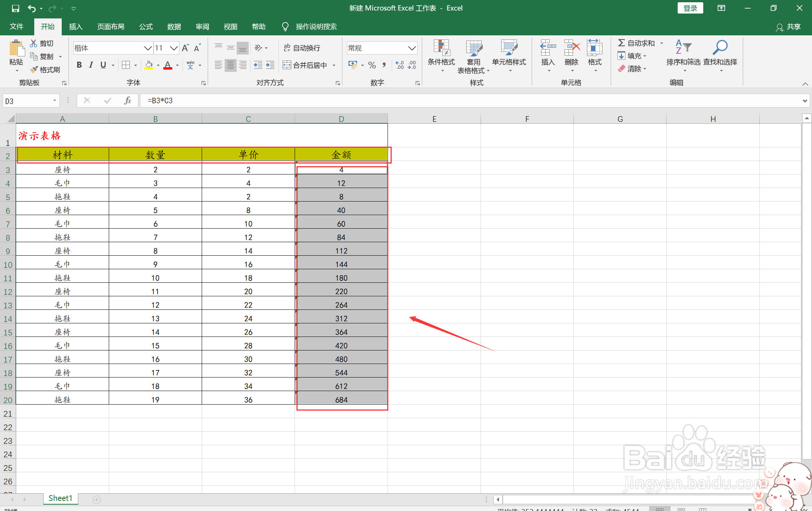Click the Sign-in button
Screen dimensions: 812x511
[690, 8]
